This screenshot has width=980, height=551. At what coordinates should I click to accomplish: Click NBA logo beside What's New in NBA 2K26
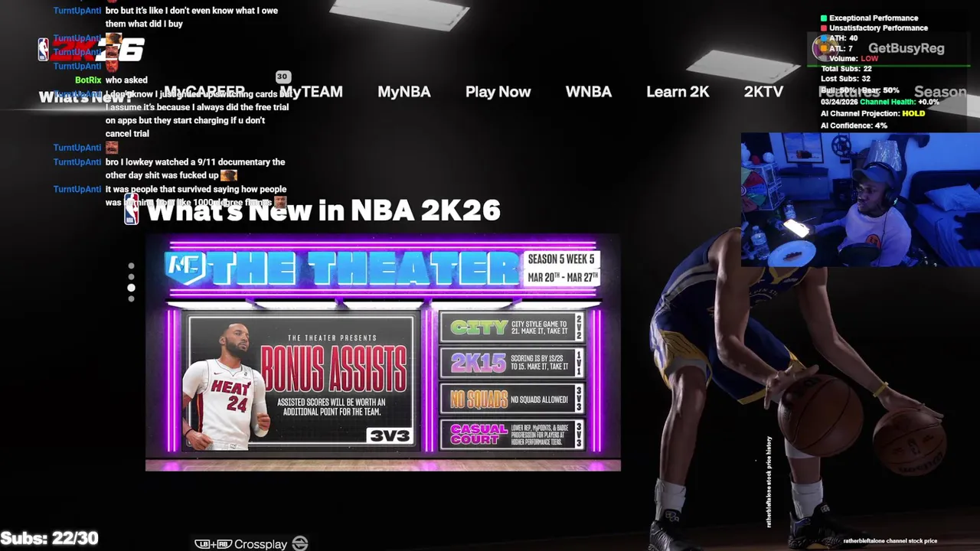coord(132,210)
